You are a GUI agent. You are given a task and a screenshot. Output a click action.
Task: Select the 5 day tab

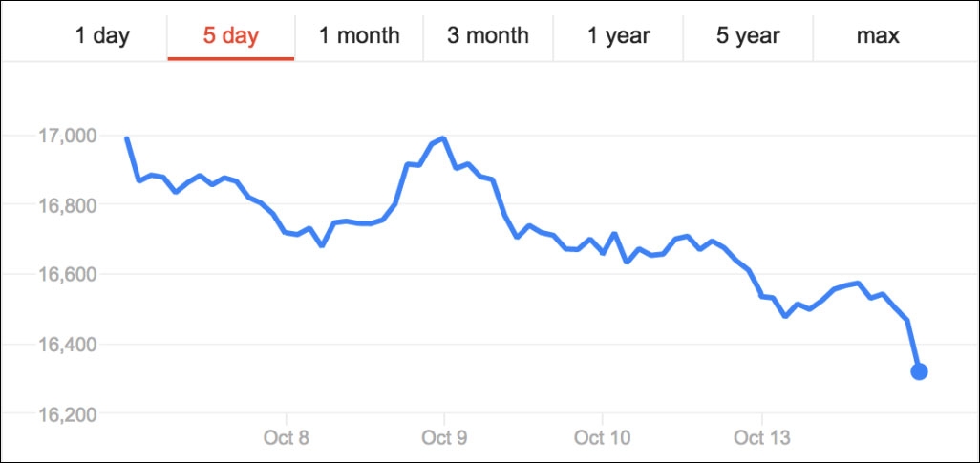(x=230, y=36)
